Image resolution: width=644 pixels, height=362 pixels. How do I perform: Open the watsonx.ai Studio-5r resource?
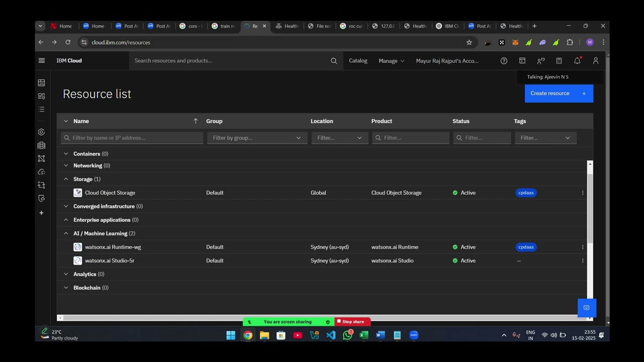110,260
